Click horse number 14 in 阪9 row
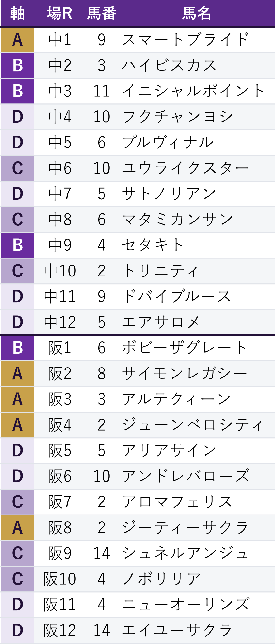Image resolution: width=275 pixels, height=644 pixels. tap(102, 553)
